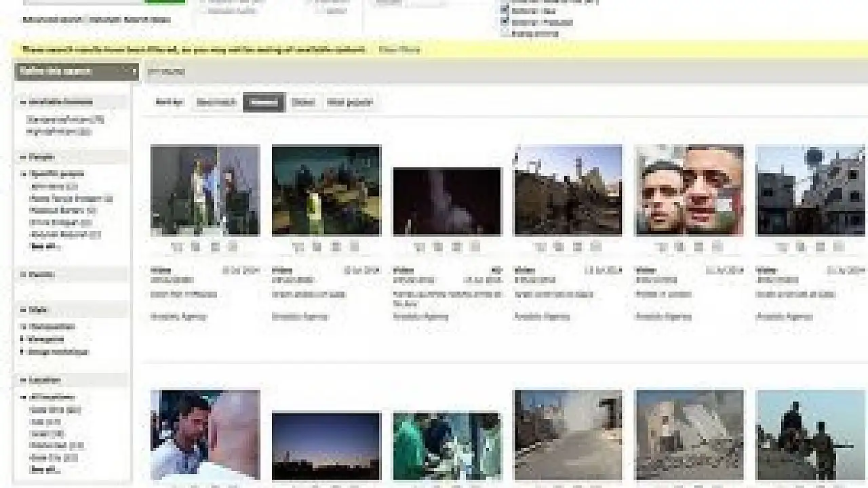Click the last icon under the second top-row thumbnail
868x488 pixels.
pyautogui.click(x=354, y=247)
